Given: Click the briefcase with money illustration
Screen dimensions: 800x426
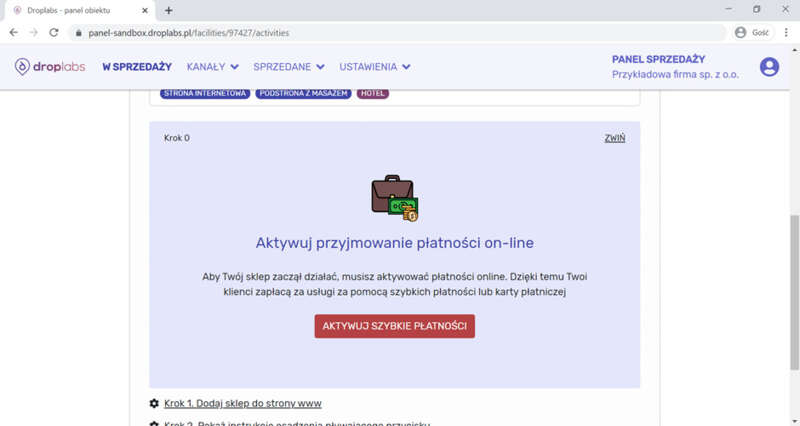Looking at the screenshot, I should 394,198.
